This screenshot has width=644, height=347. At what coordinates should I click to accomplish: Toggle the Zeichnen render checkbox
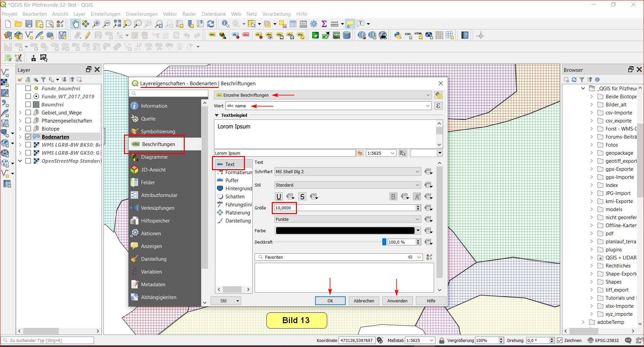pyautogui.click(x=560, y=340)
